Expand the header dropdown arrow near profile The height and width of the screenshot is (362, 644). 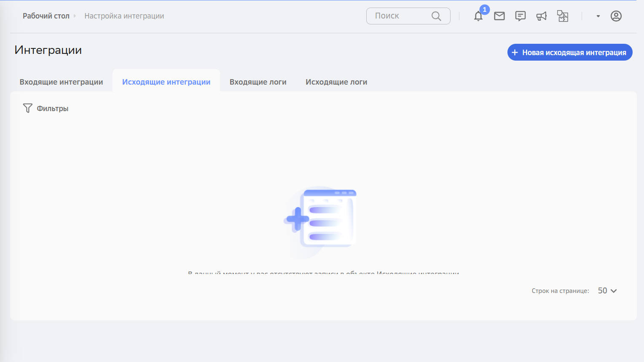(x=598, y=16)
